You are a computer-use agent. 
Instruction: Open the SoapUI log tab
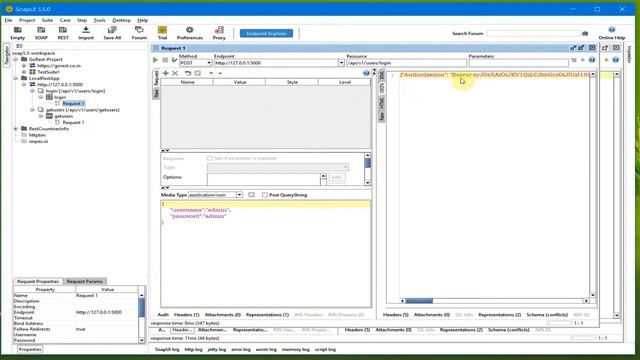point(167,349)
